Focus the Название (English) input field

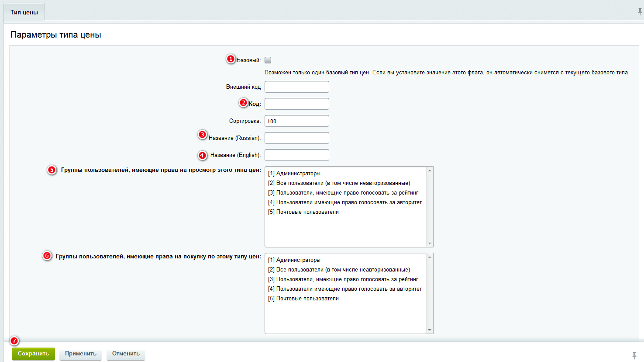click(x=297, y=155)
